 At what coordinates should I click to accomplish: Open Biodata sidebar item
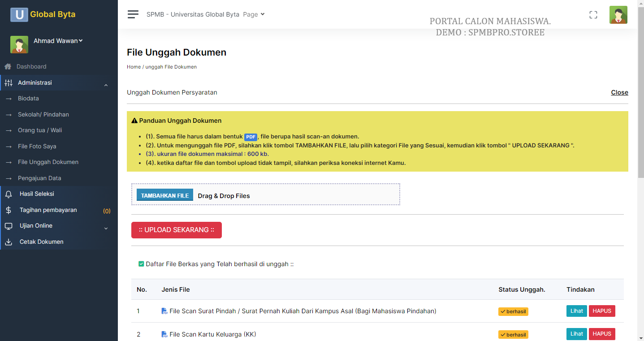click(28, 99)
